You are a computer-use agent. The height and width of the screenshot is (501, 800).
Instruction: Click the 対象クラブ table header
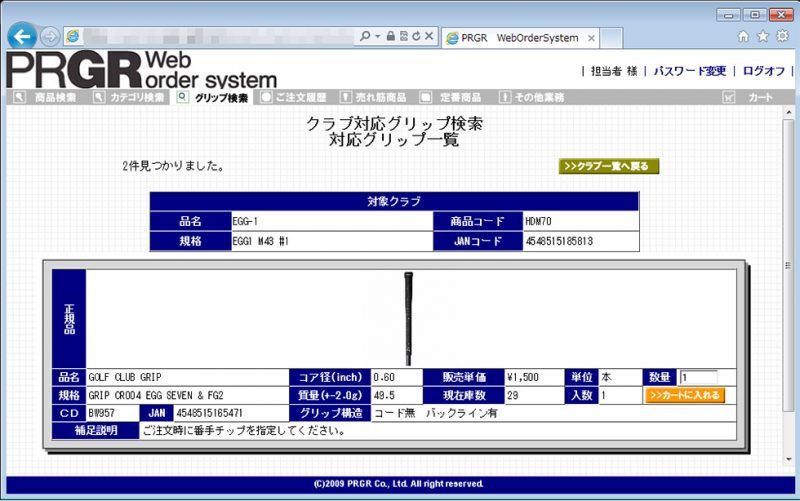point(394,202)
